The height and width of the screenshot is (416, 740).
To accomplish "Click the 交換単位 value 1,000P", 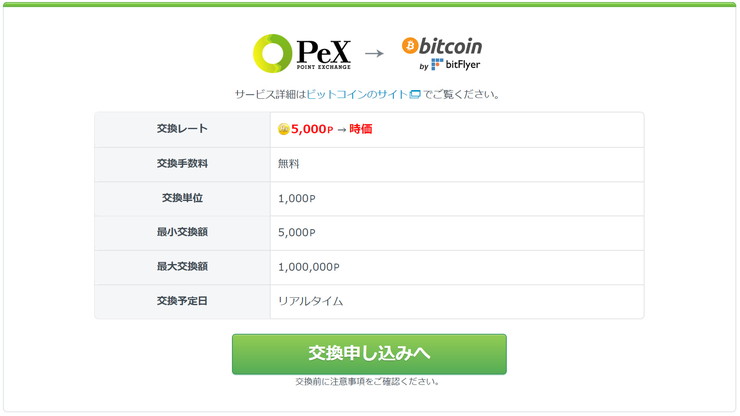I will tap(296, 198).
